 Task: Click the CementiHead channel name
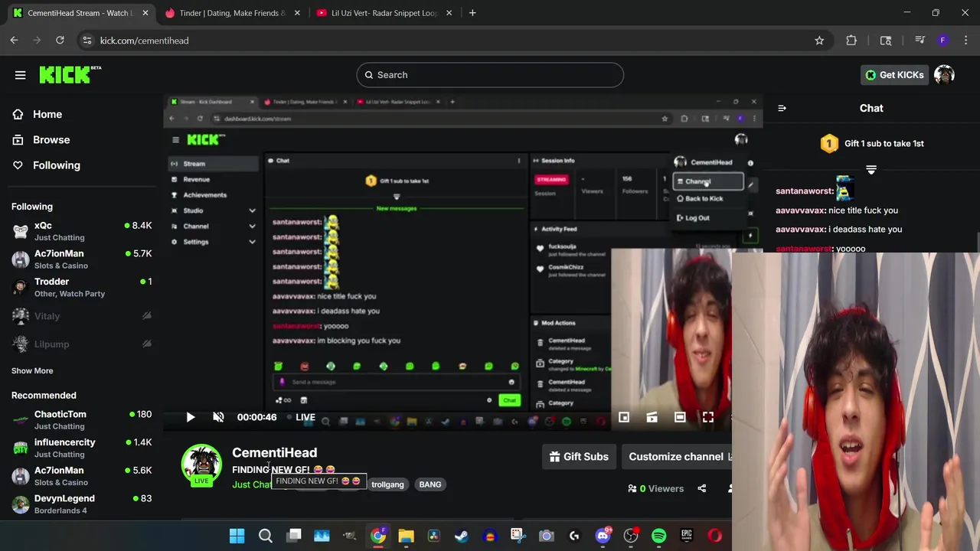point(274,452)
